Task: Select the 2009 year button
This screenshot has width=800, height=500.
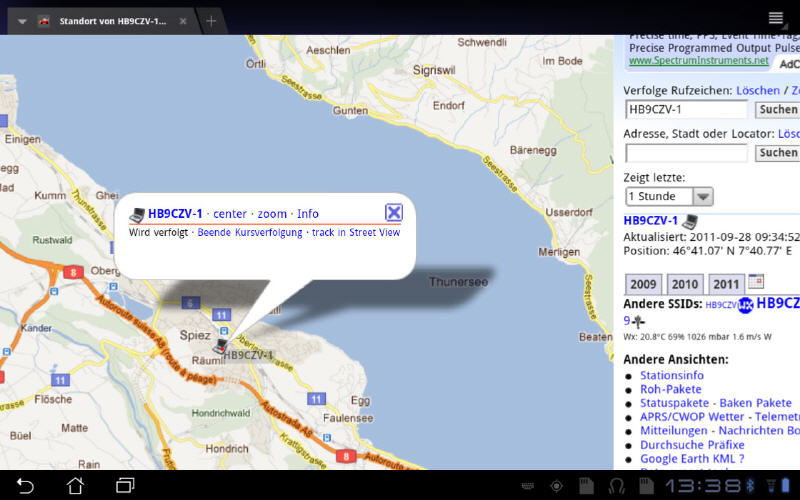Action: [x=643, y=284]
